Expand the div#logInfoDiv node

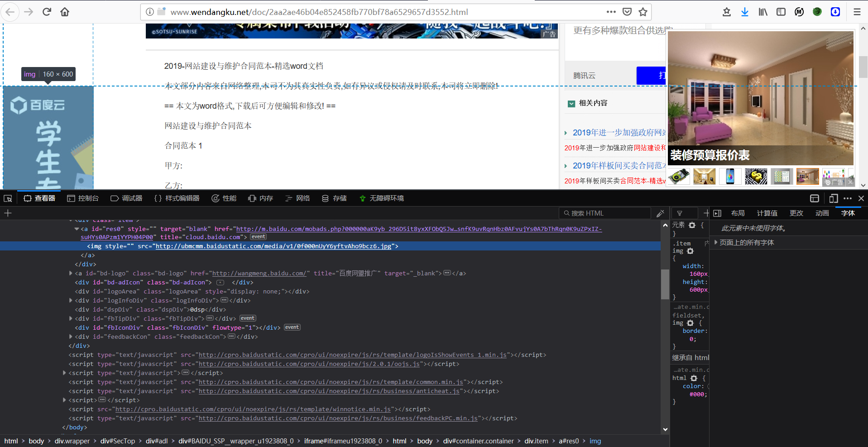pos(71,300)
